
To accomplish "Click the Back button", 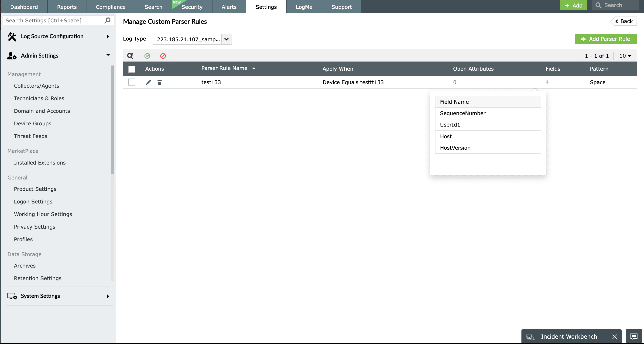I will pyautogui.click(x=624, y=21).
